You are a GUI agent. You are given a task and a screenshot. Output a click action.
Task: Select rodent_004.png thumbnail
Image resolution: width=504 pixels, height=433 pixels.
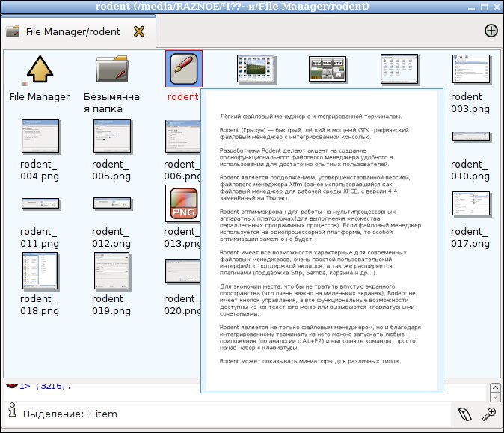[40, 135]
